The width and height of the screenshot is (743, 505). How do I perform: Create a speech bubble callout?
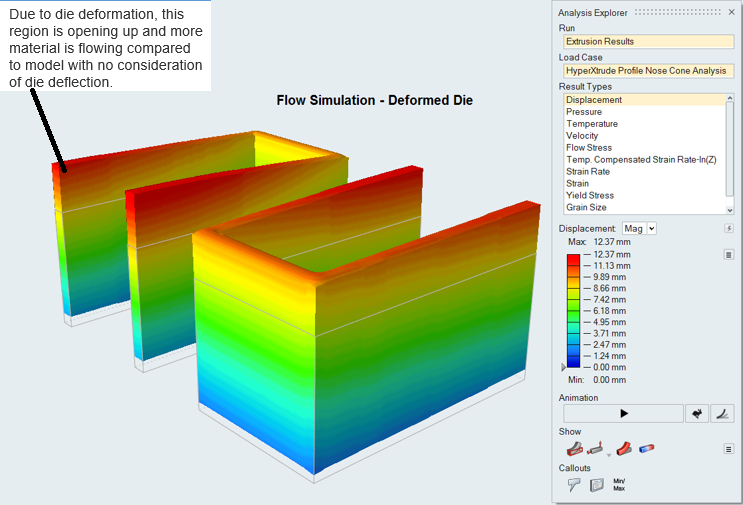point(574,485)
